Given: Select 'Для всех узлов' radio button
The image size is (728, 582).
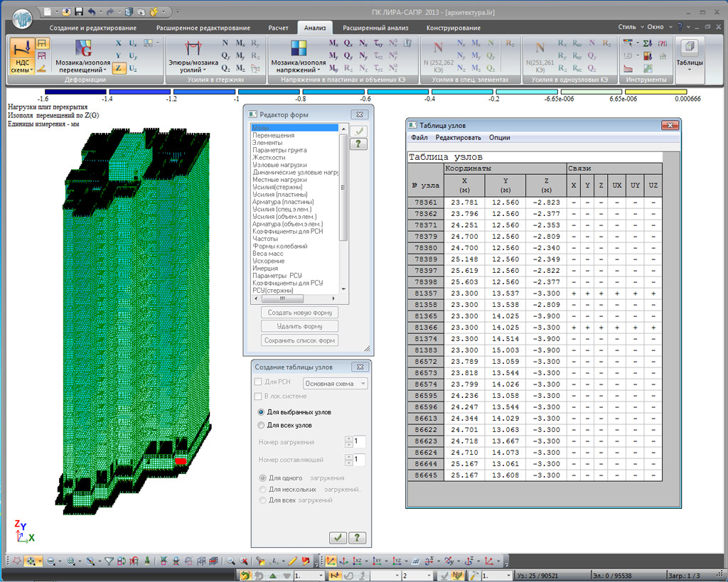Looking at the screenshot, I should pos(261,425).
